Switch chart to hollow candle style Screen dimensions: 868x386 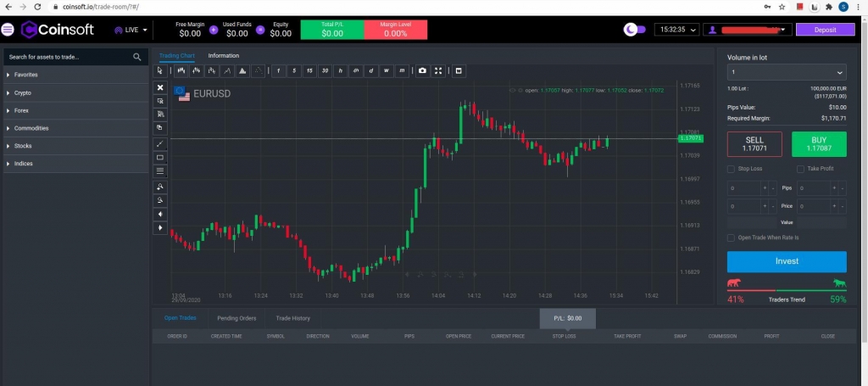pos(211,71)
